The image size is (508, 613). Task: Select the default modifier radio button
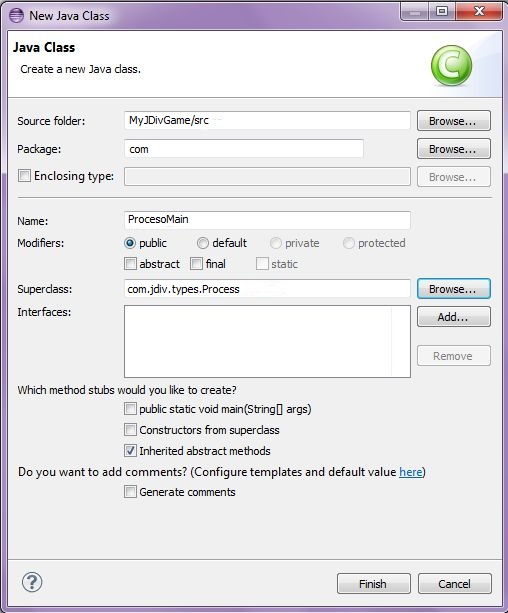(x=203, y=243)
